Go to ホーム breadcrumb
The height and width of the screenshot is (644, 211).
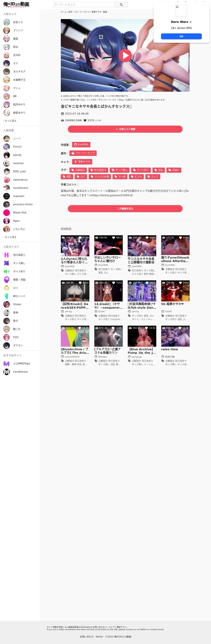click(x=64, y=12)
